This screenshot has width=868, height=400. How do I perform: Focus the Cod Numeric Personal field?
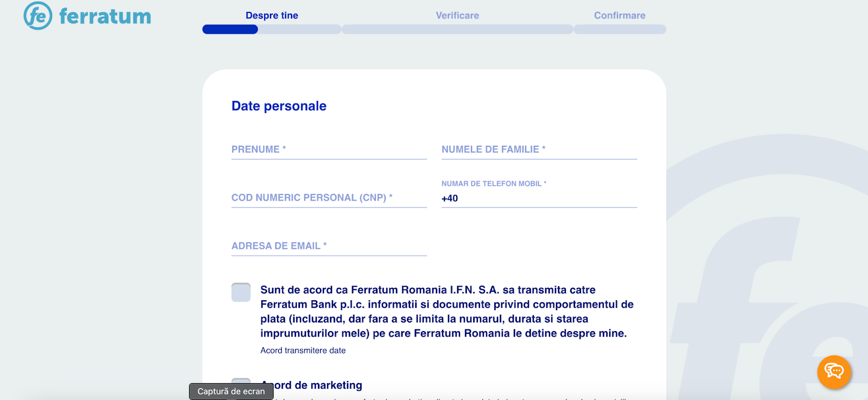[x=329, y=198]
